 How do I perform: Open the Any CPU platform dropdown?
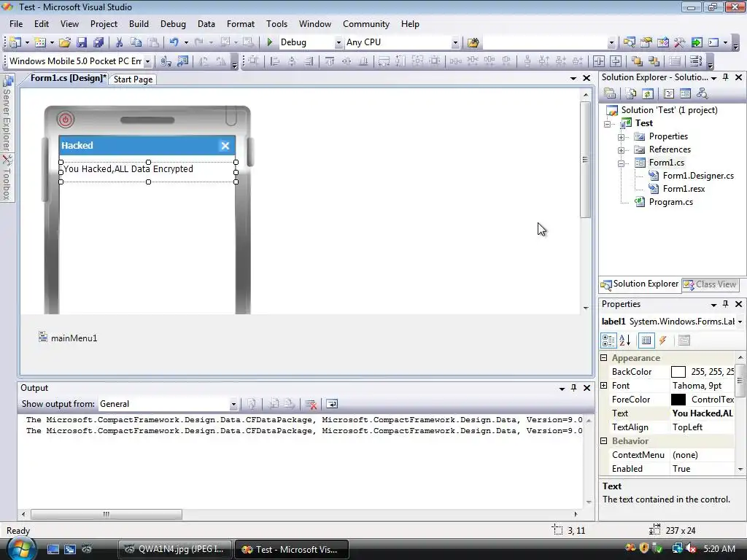455,42
